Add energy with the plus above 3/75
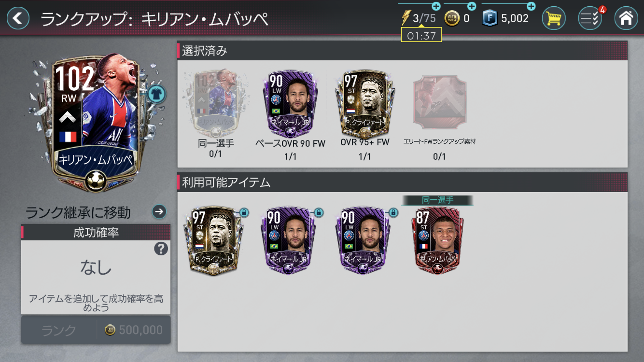The height and width of the screenshot is (362, 644). pyautogui.click(x=436, y=6)
